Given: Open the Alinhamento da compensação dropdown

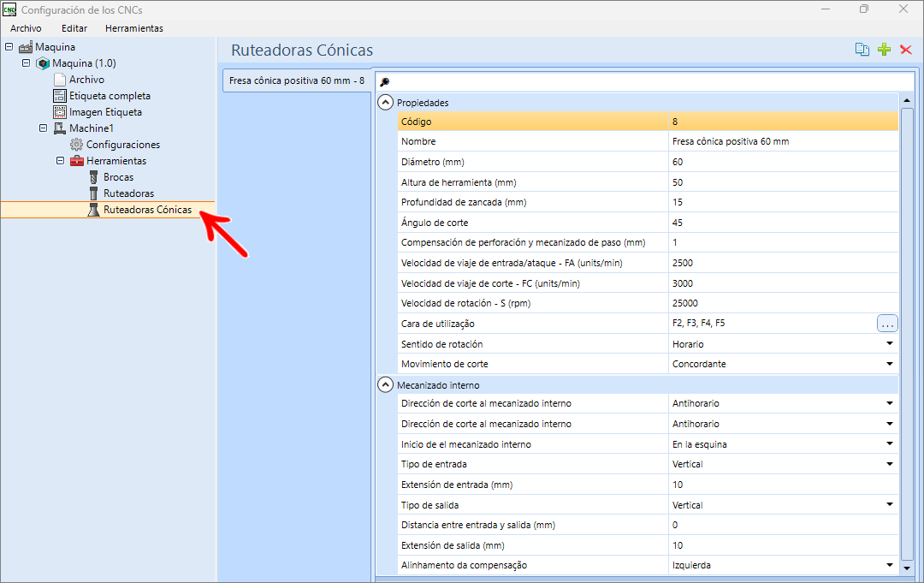Looking at the screenshot, I should pyautogui.click(x=889, y=565).
